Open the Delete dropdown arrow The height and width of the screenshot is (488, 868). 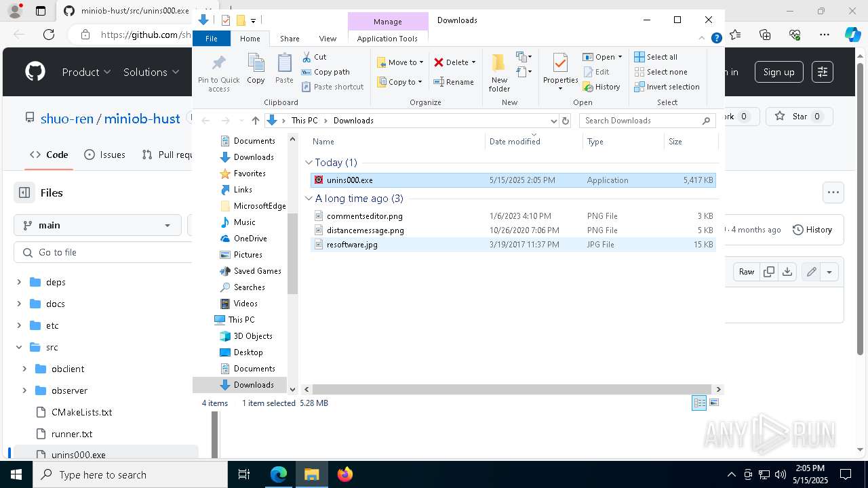click(473, 62)
